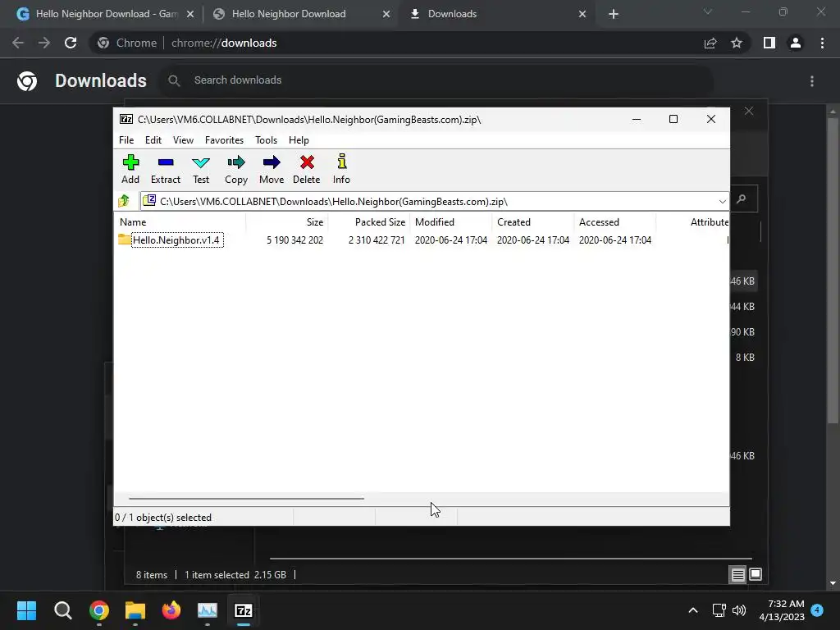Click the Hello.Neighbor.v1.4 folder icon

click(x=125, y=239)
